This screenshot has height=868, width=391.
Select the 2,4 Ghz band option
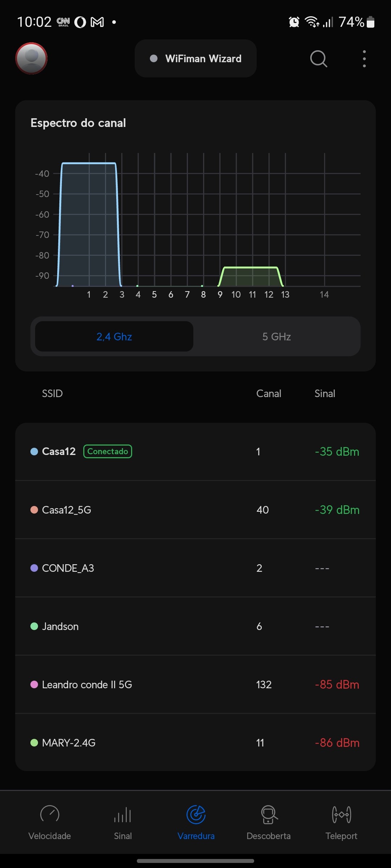(x=114, y=337)
